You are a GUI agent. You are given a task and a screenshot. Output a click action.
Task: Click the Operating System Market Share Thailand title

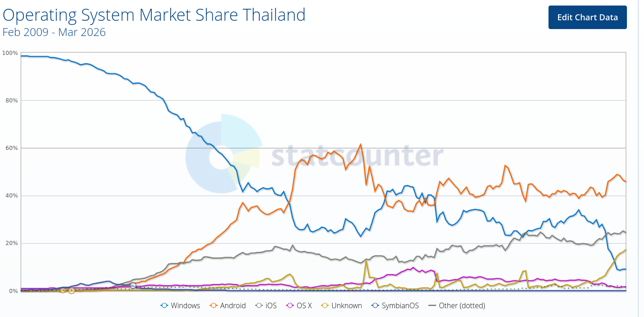[154, 15]
